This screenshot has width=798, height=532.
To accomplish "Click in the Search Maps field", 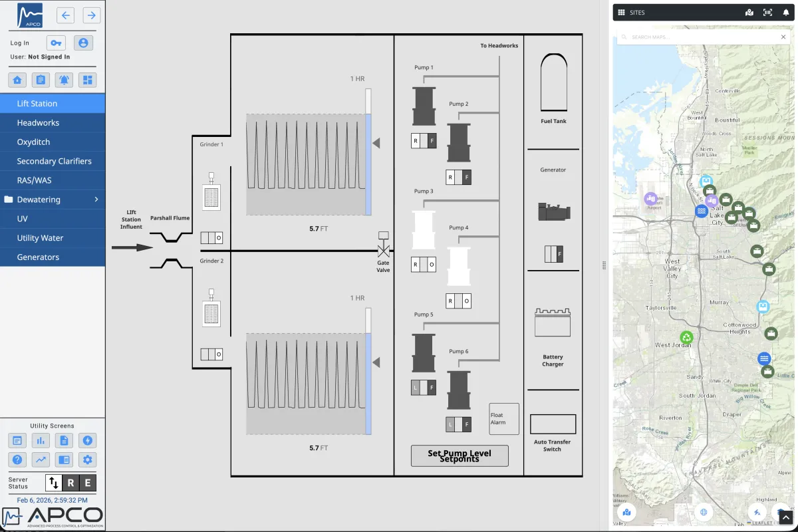I will 704,37.
